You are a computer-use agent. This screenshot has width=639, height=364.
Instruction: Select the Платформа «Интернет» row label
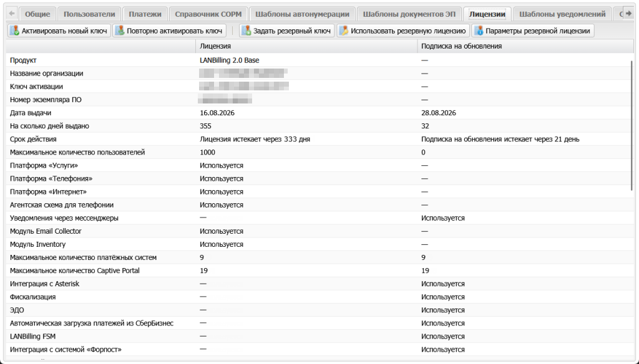coord(48,192)
